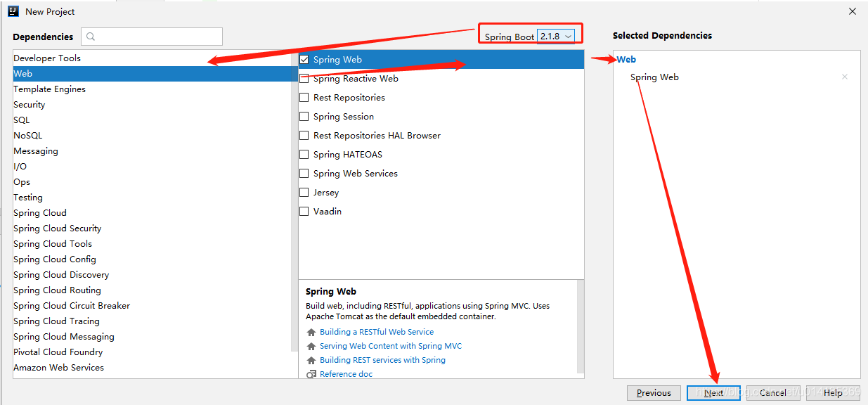Click home icon beside Serving Web Content guide

[x=311, y=346]
